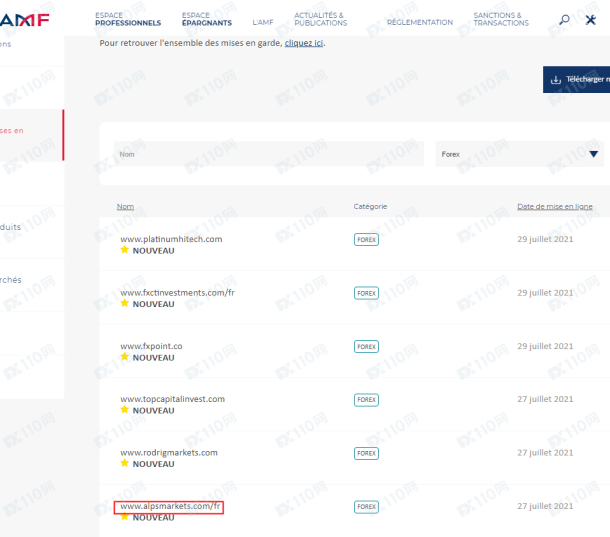
Task: Select www.topcapitalinvest.com entry
Action: pos(172,399)
